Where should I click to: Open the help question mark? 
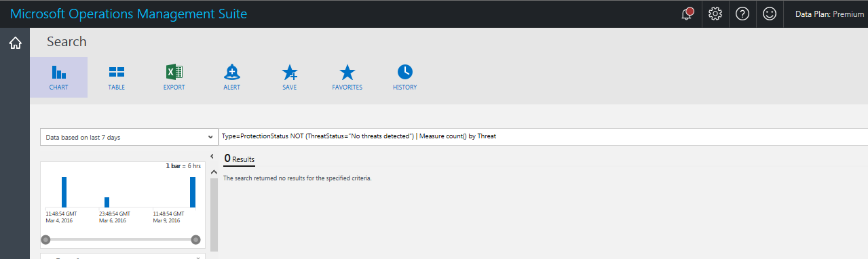coord(742,14)
